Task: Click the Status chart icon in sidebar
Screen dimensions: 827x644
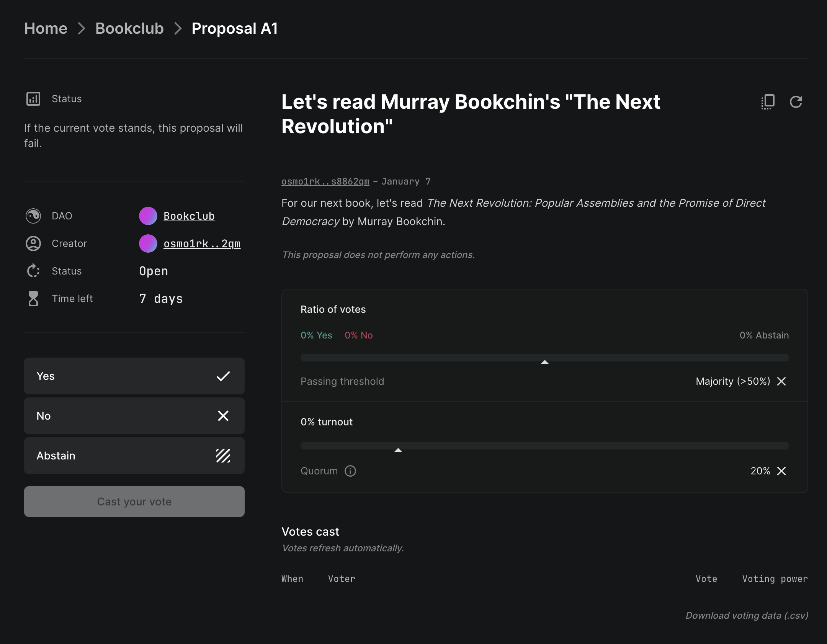Action: coord(33,99)
